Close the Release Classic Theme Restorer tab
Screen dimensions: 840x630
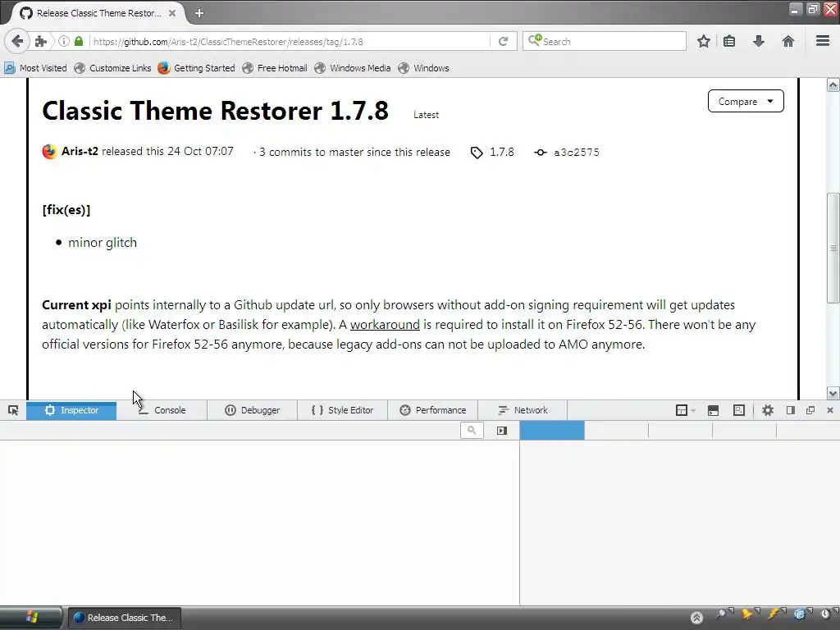(x=172, y=13)
